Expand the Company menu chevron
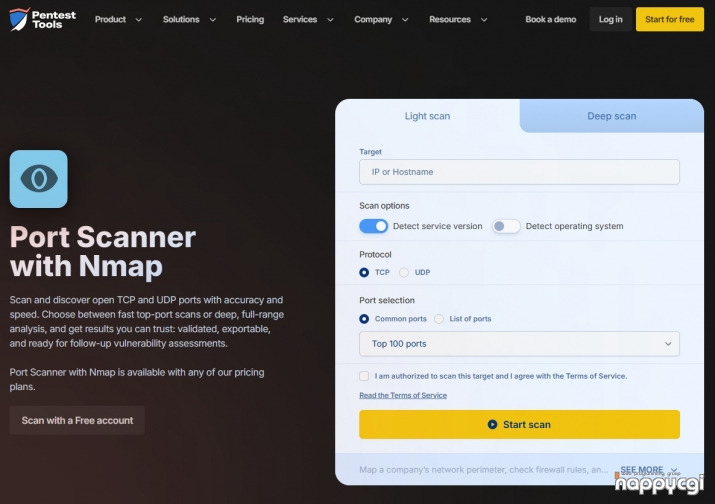715x504 pixels. coord(405,20)
